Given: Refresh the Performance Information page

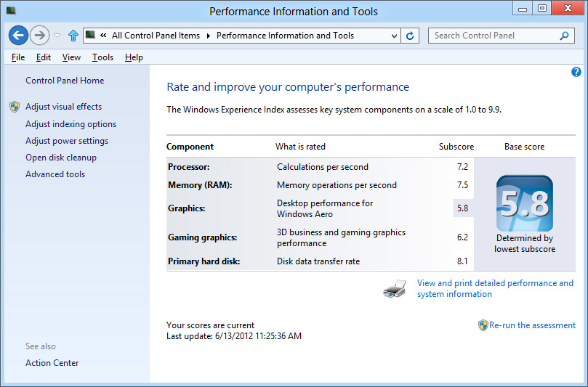Looking at the screenshot, I should pos(410,36).
